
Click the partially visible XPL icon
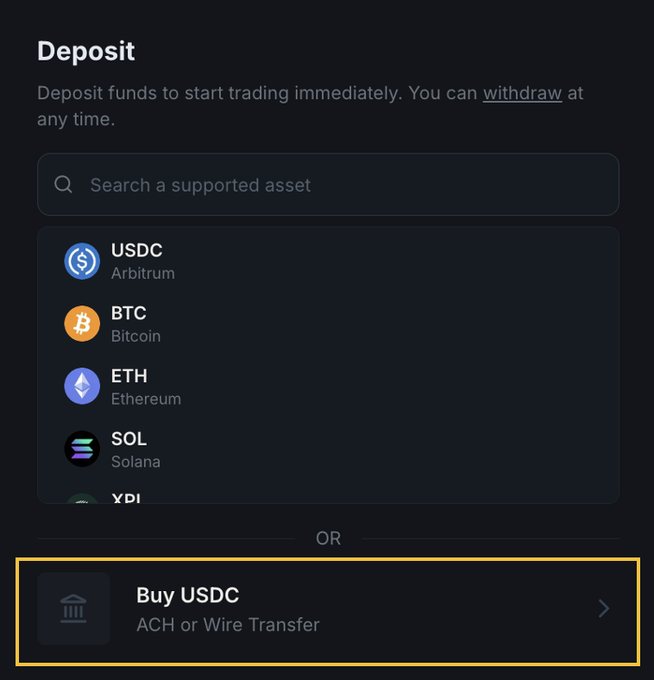pos(82,498)
